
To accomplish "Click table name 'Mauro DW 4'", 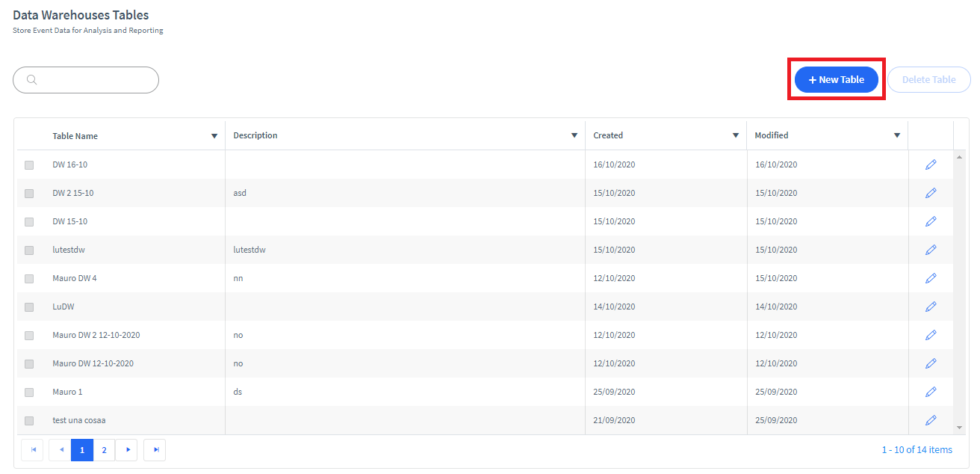I will coord(75,278).
